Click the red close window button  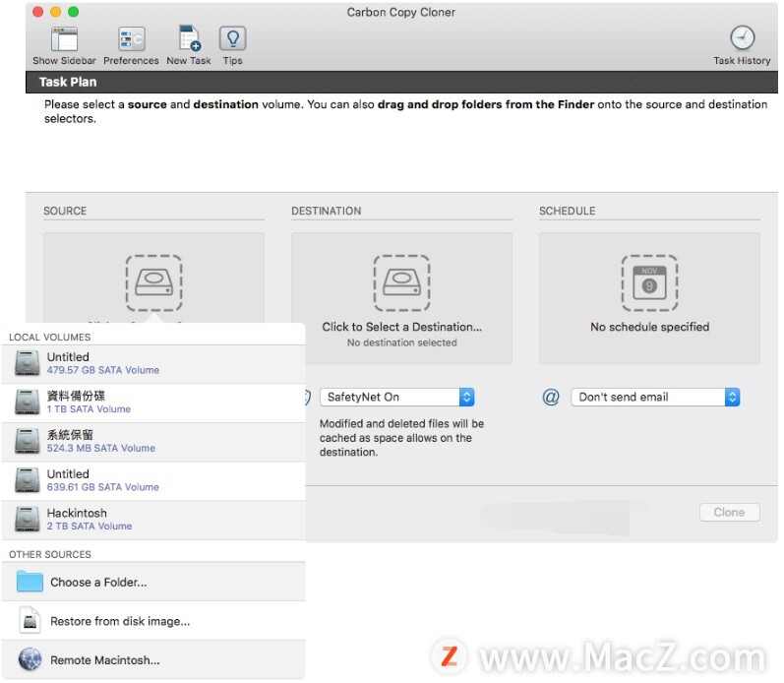[38, 12]
